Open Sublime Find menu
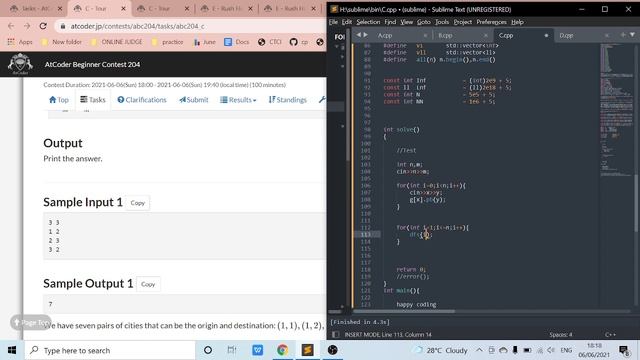The height and width of the screenshot is (360, 640). click(390, 22)
